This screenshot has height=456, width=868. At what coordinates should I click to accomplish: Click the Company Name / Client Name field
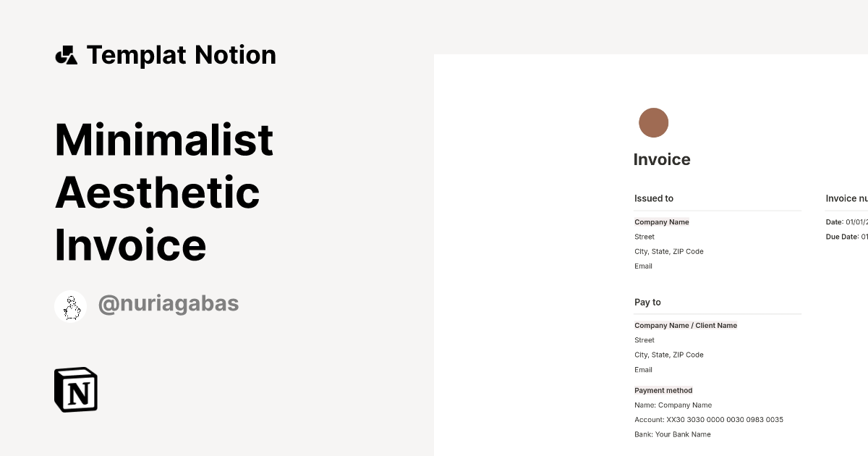[x=686, y=326]
